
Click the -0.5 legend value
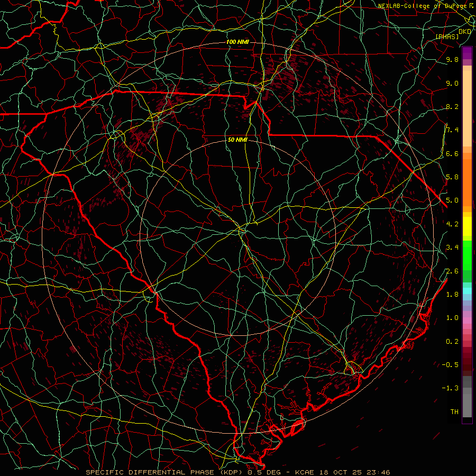450,365
